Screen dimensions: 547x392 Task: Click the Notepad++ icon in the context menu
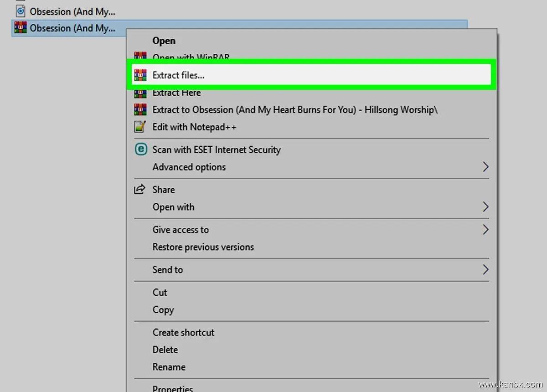[140, 127]
